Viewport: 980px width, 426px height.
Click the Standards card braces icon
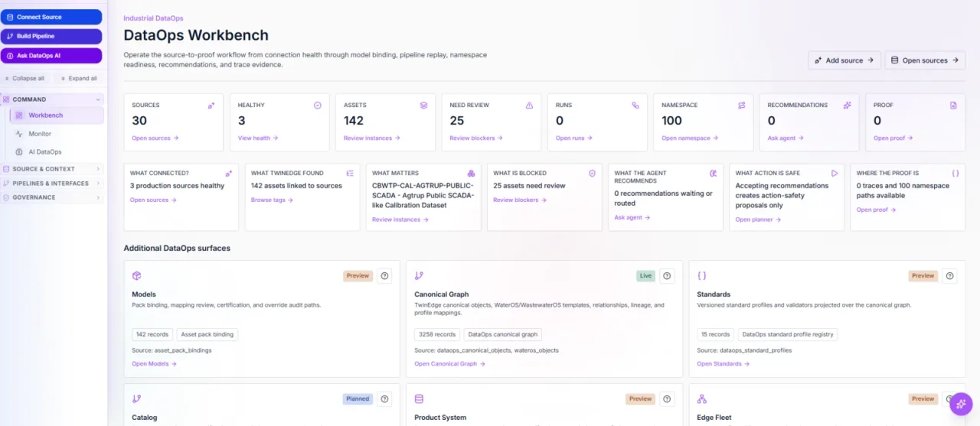coord(702,276)
